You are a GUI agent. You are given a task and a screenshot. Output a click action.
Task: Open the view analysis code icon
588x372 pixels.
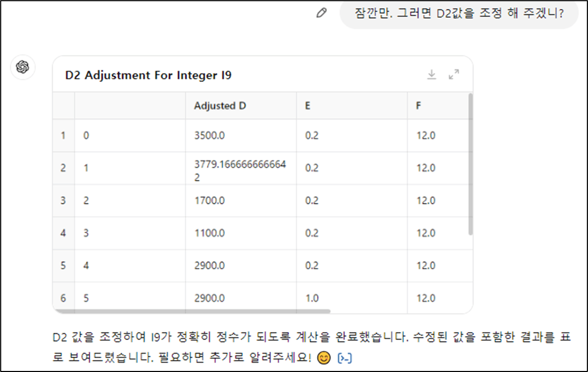[344, 358]
